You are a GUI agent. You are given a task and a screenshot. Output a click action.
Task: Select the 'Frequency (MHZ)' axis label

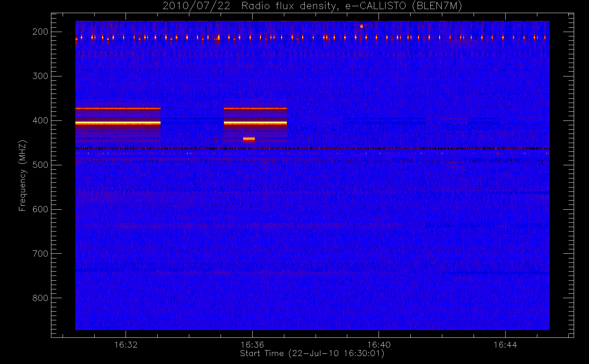(23, 175)
